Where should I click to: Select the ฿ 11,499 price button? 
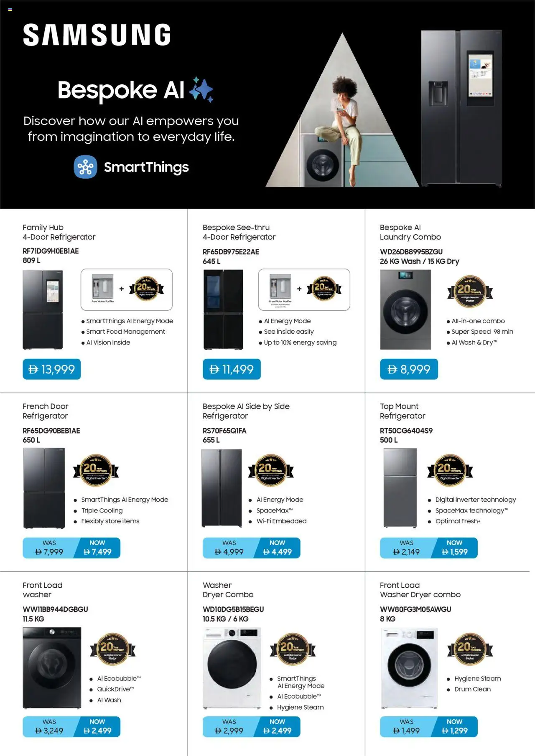tap(232, 369)
